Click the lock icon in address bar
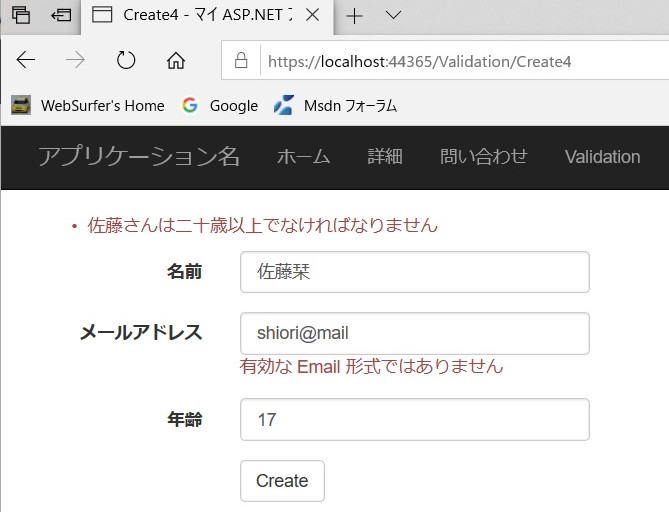 click(241, 61)
